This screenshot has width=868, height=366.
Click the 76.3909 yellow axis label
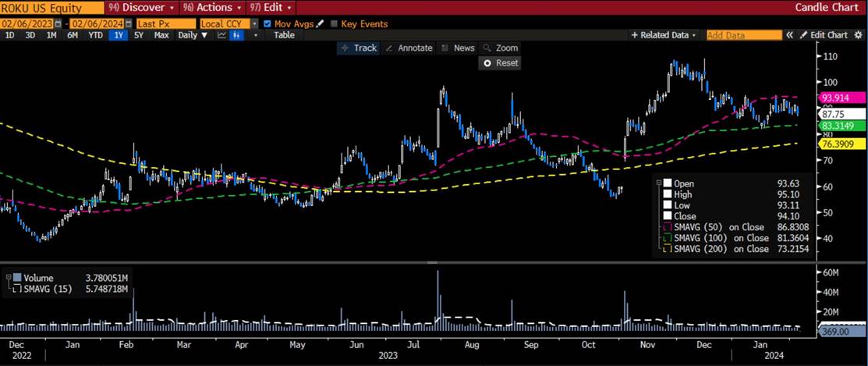tap(841, 144)
